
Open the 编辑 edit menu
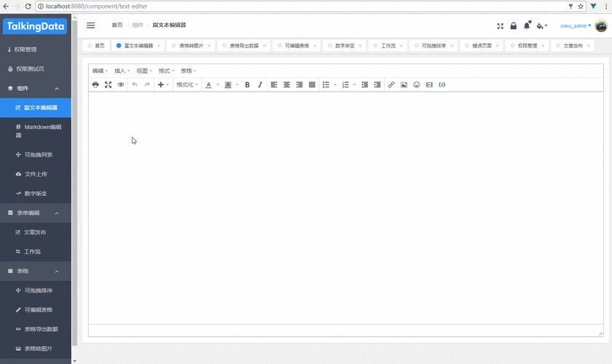pyautogui.click(x=100, y=71)
